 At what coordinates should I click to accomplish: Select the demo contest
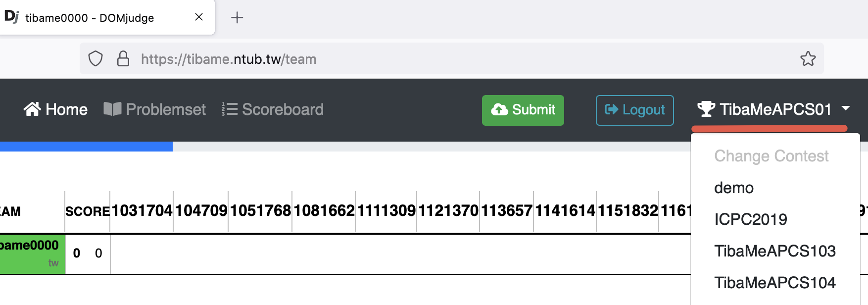[734, 188]
